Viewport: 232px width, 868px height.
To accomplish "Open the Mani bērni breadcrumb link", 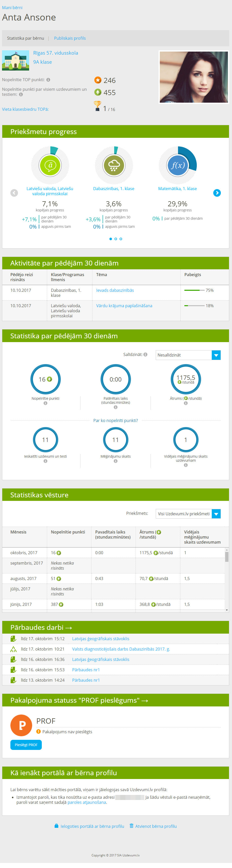I will click(12, 7).
